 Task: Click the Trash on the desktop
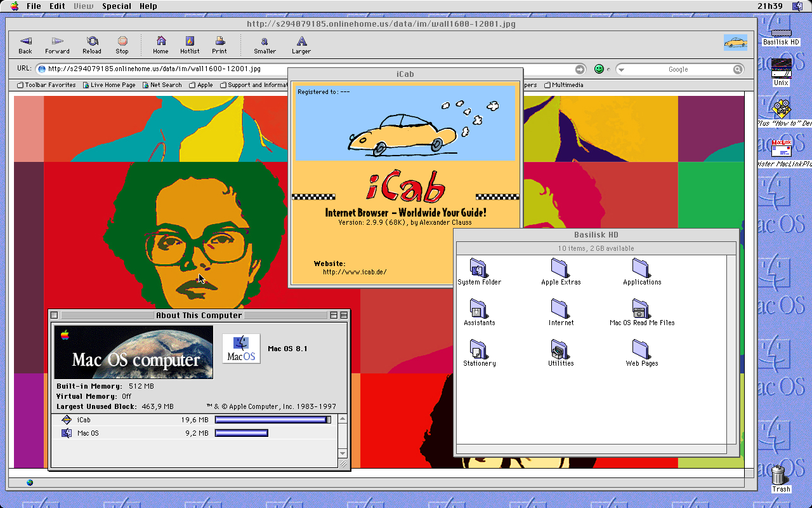[781, 479]
